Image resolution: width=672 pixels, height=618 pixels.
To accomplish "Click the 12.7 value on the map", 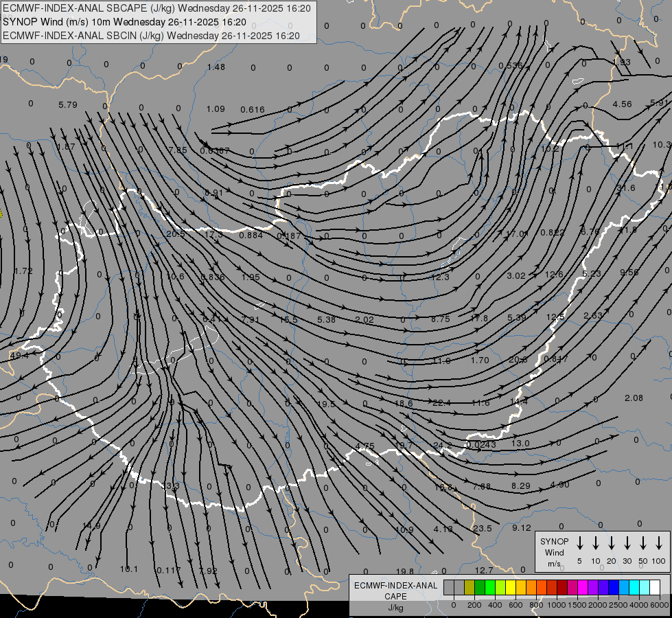I will tap(484, 570).
